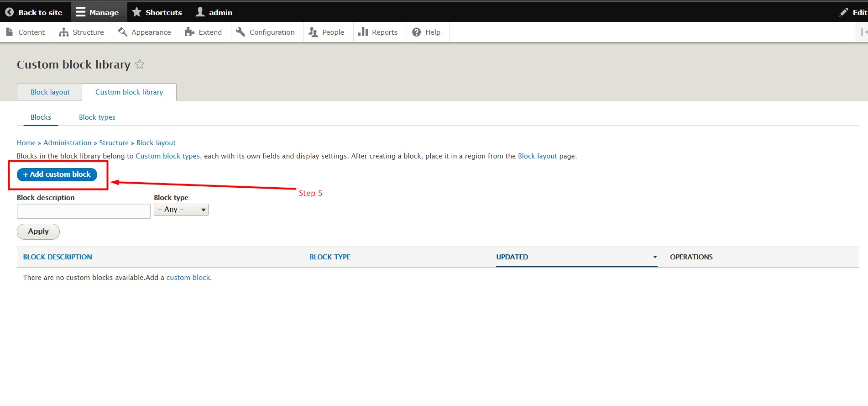Screen dimensions: 868x406
Task: Click the Help question mark icon
Action: (x=416, y=32)
